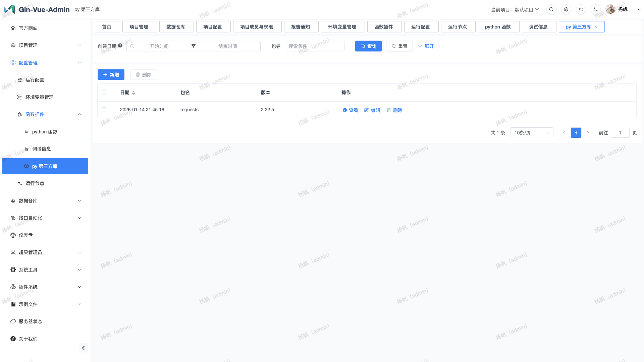644x362 pixels.
Task: Expand the 插件系统 sidebar menu
Action: tap(45, 287)
